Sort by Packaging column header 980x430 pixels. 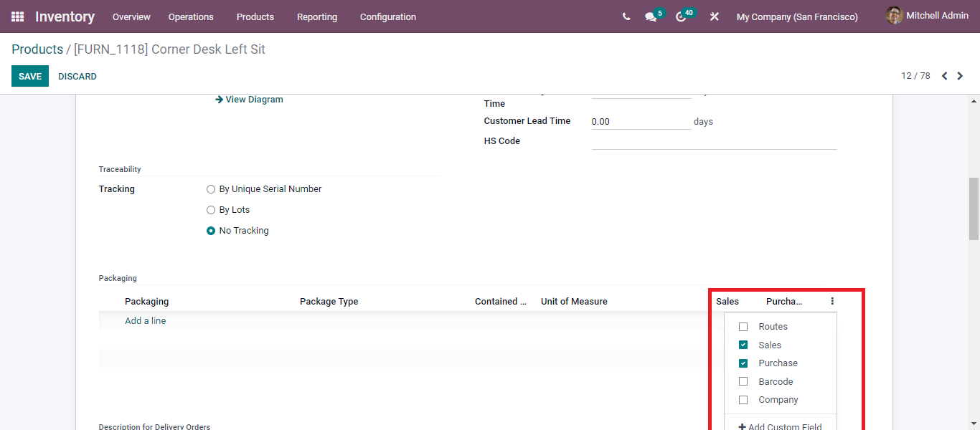coord(147,302)
